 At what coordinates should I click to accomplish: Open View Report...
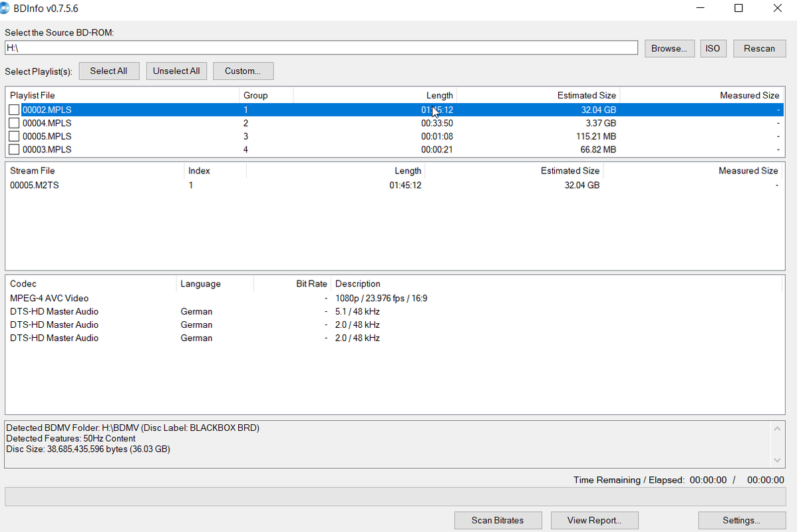click(x=595, y=520)
